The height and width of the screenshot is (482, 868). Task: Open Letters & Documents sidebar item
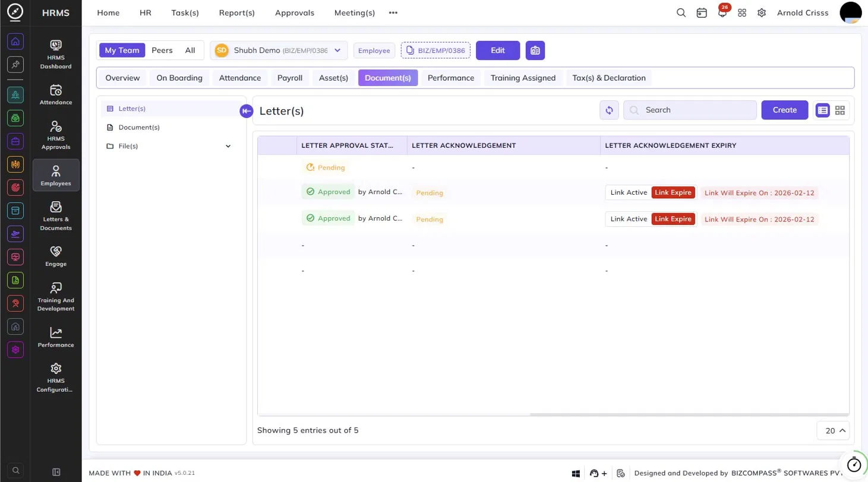[x=56, y=215]
